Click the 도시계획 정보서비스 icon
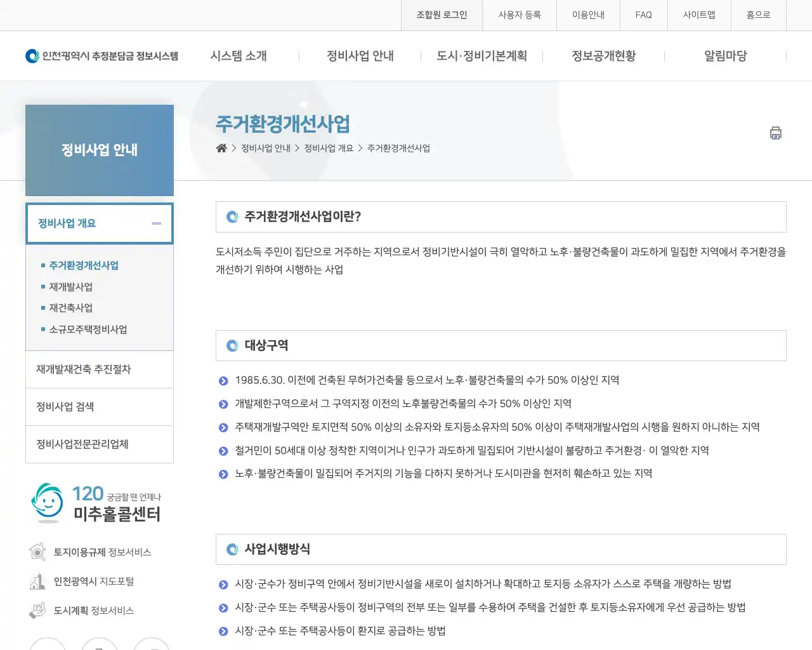 pyautogui.click(x=37, y=610)
